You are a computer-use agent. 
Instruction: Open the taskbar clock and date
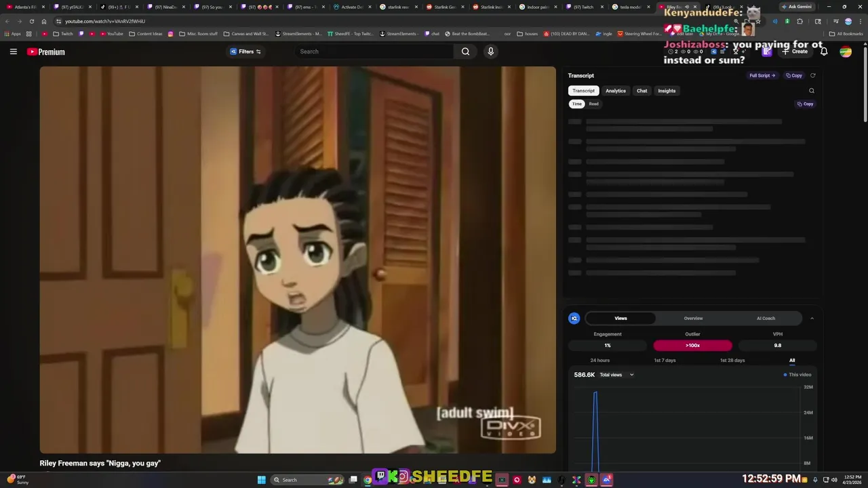click(853, 480)
